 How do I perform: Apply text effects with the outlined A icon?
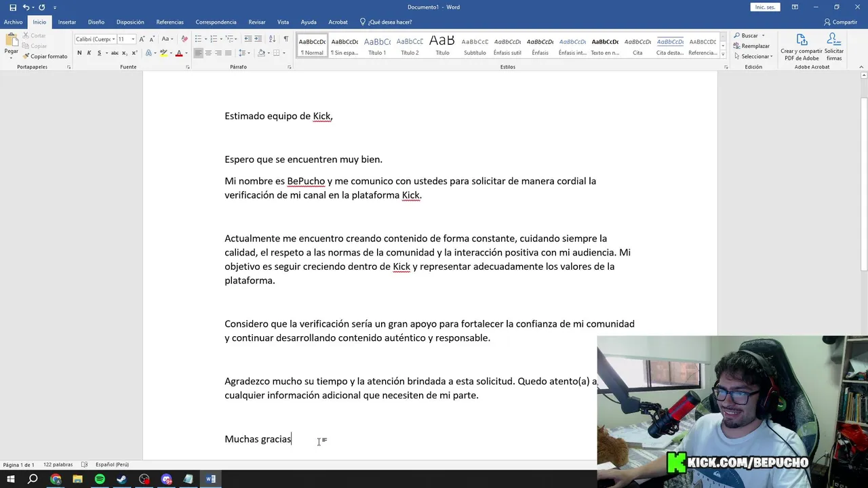pyautogui.click(x=149, y=53)
